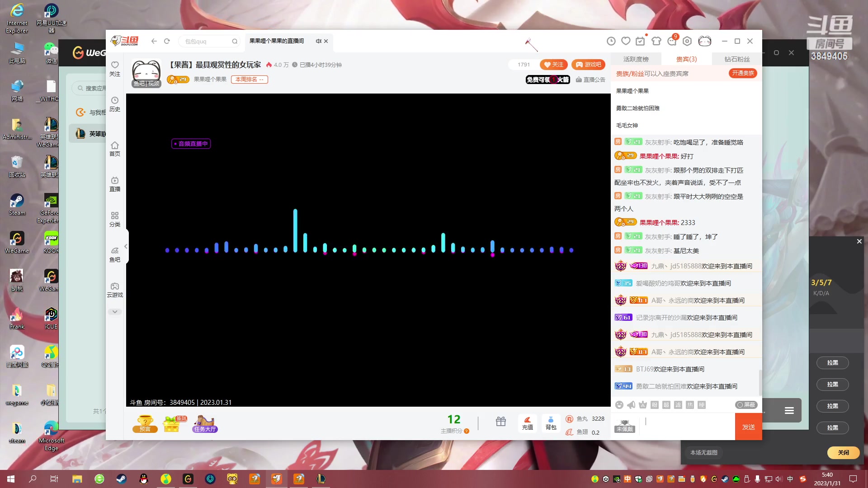
Task: Select the 贵宾(3) tab
Action: point(686,59)
